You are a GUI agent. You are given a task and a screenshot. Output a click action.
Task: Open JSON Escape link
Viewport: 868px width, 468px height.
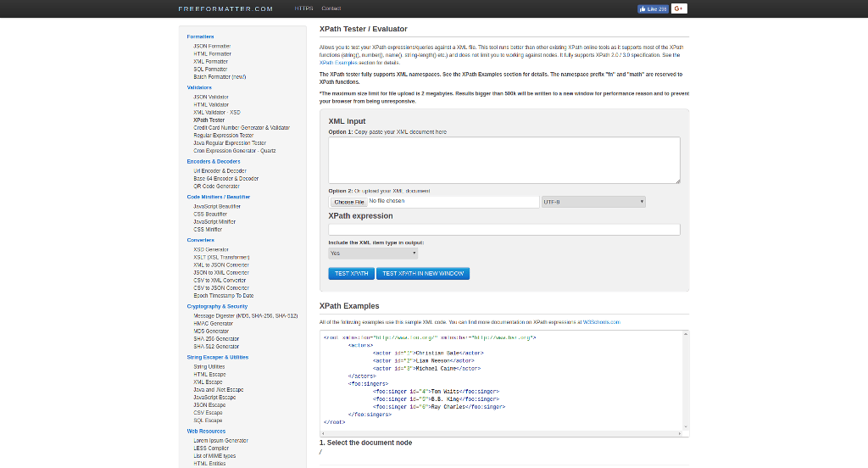click(210, 405)
